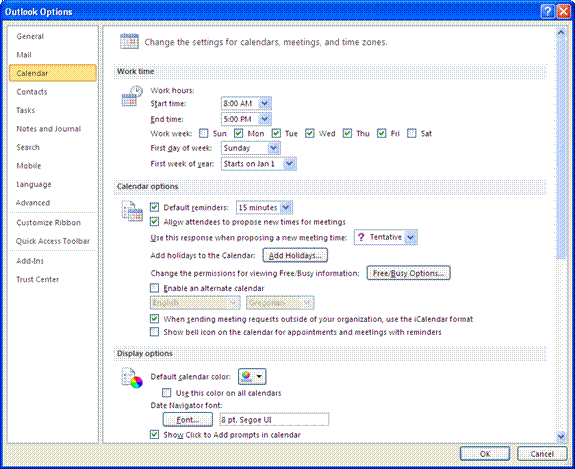
Task: Enable Show bell icon on the calendar
Action: pos(154,332)
